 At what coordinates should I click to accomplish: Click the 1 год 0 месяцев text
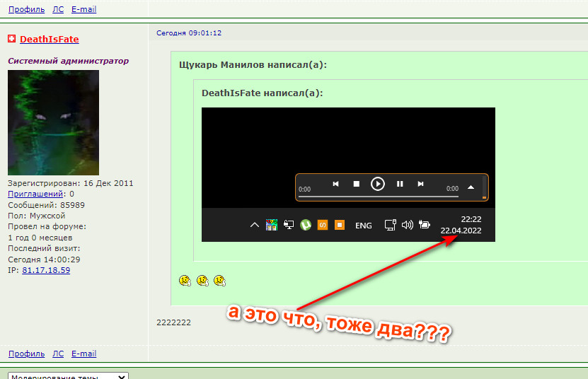(x=40, y=238)
